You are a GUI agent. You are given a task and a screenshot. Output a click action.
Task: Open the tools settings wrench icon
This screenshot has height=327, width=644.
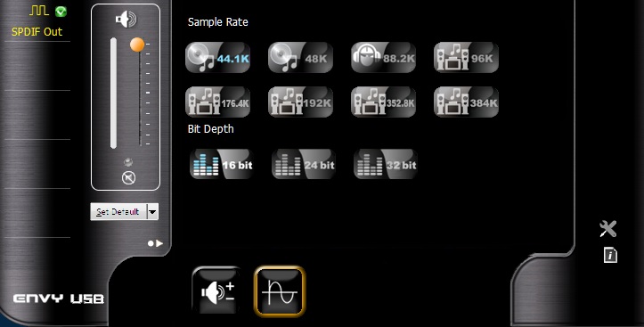[x=607, y=229]
